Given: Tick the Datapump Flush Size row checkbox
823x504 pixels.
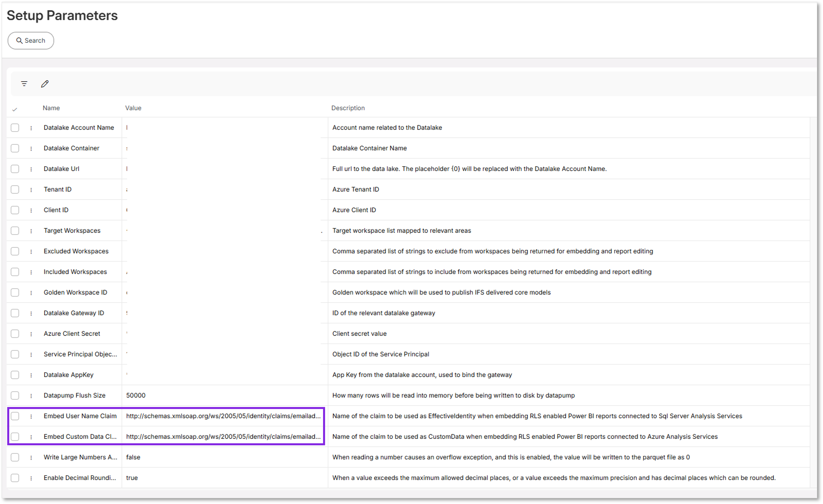Looking at the screenshot, I should point(15,396).
